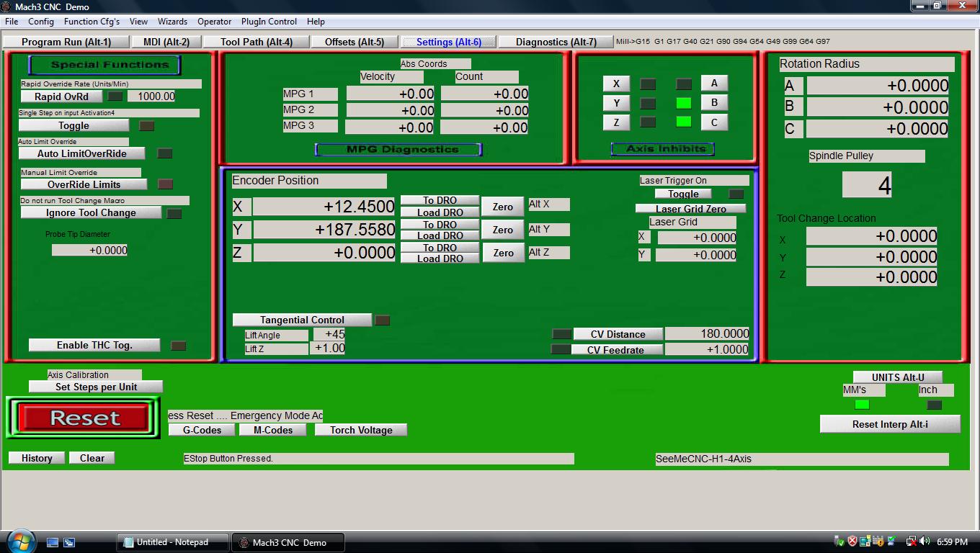
Task: Click the Show Desktop quick launch icon
Action: coord(53,542)
